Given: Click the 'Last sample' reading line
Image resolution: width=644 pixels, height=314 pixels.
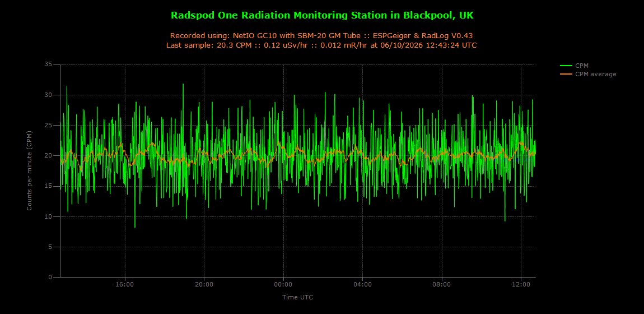Looking at the screenshot, I should pyautogui.click(x=321, y=45).
